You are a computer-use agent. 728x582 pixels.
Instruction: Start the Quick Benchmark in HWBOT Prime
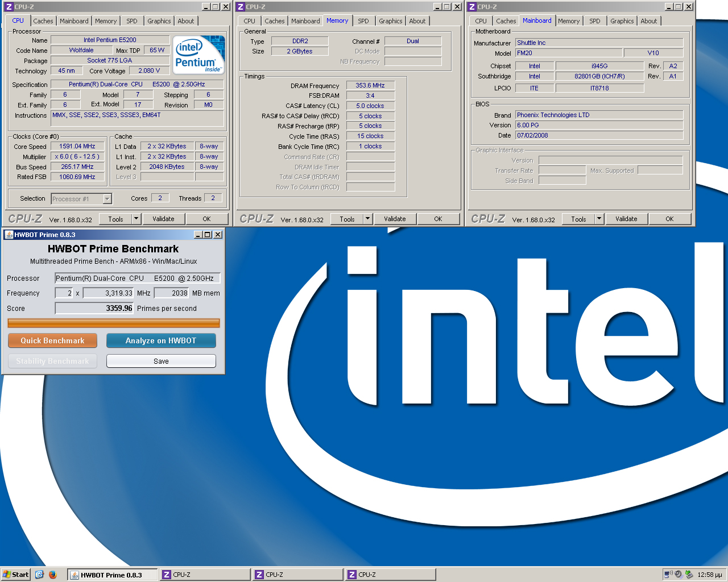point(52,340)
